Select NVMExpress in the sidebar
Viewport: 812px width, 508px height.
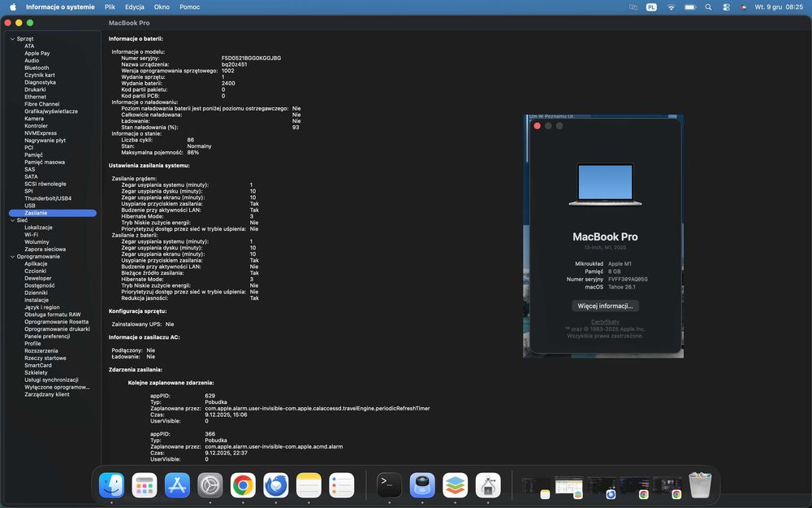click(x=41, y=133)
